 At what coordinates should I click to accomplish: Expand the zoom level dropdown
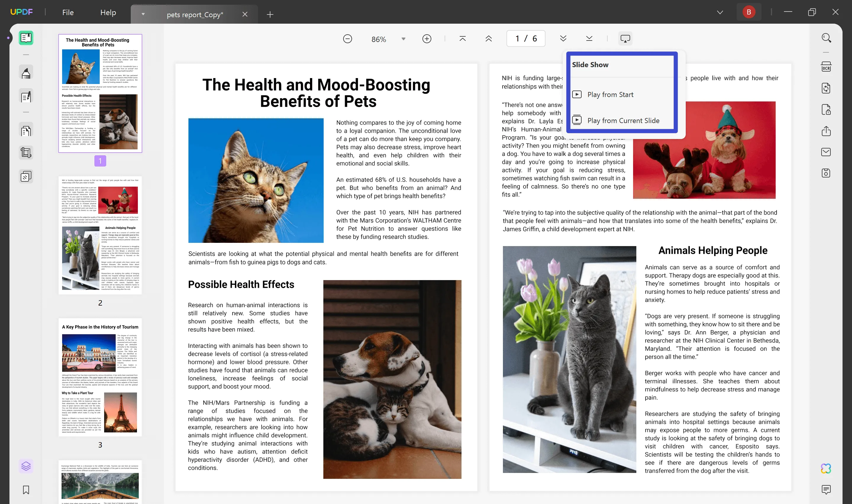coord(404,38)
